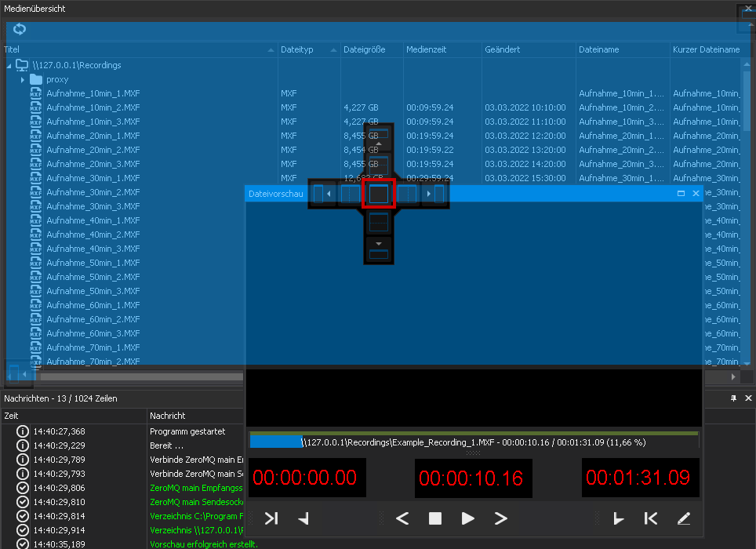The height and width of the screenshot is (549, 756).
Task: Click the date cell 03.03.2022 12:20:00
Action: [525, 136]
